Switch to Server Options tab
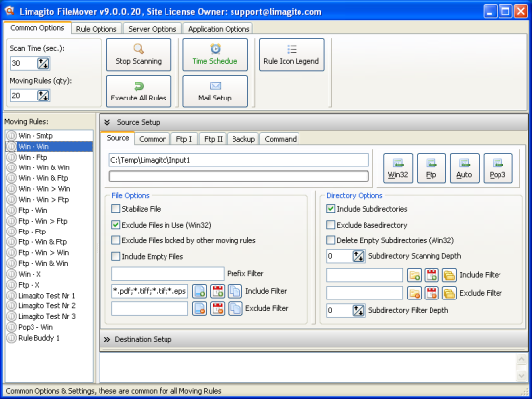This screenshot has height=399, width=532. [153, 29]
